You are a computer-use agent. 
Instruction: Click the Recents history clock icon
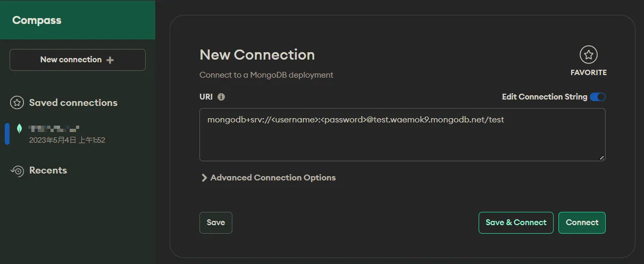18,171
